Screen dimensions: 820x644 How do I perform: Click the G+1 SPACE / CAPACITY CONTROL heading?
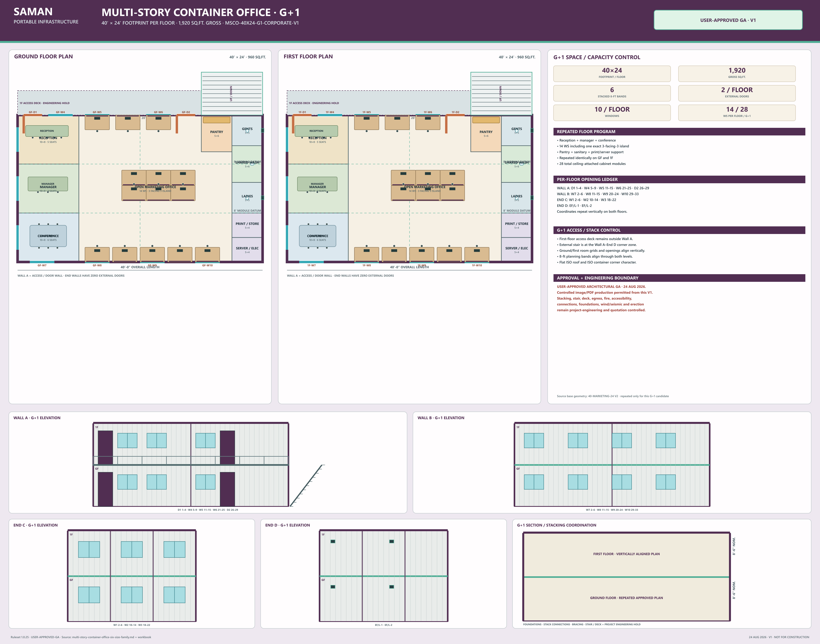(597, 57)
